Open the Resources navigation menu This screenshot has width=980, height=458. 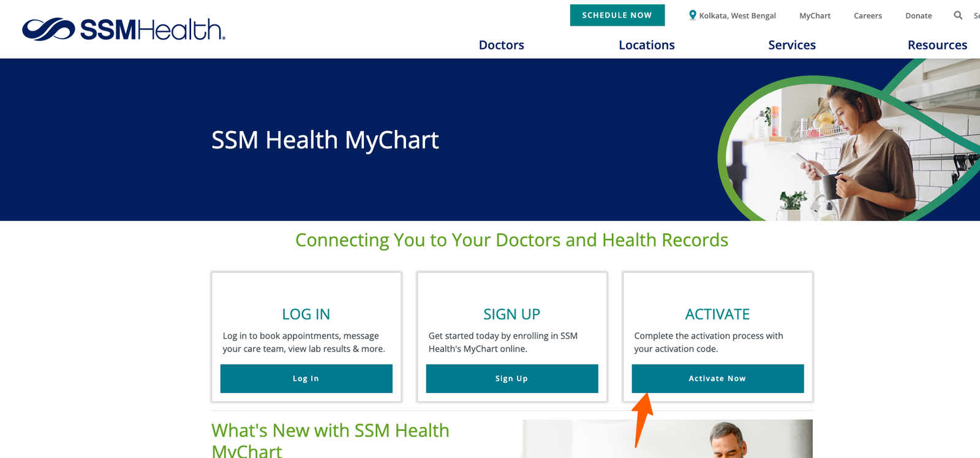(937, 45)
